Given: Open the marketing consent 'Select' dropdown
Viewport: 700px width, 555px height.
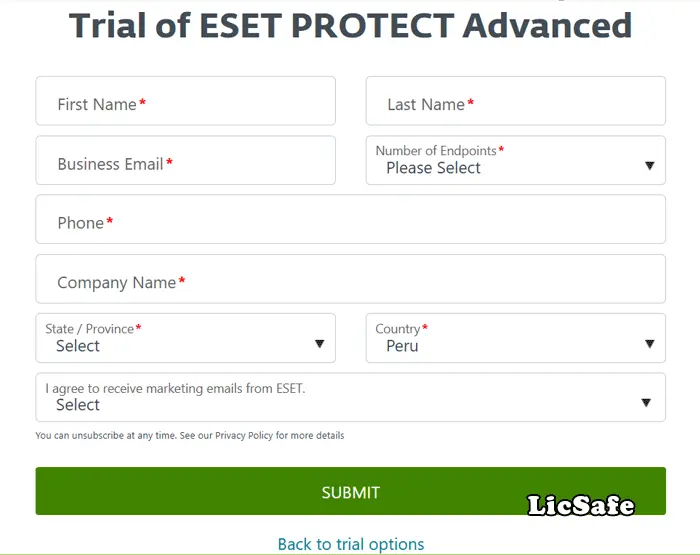Looking at the screenshot, I should [x=330, y=405].
